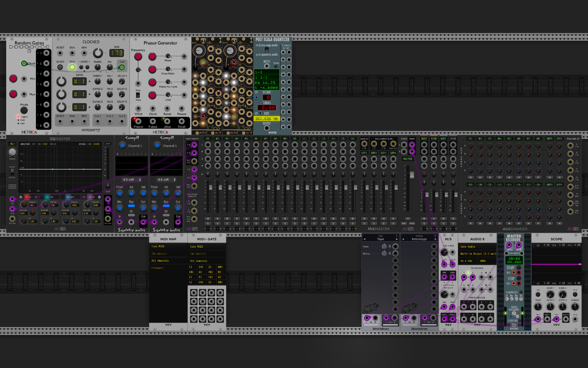This screenshot has width=588, height=368.
Task: Click the LF band 1 button in EQMaster
Action: pos(27,197)
